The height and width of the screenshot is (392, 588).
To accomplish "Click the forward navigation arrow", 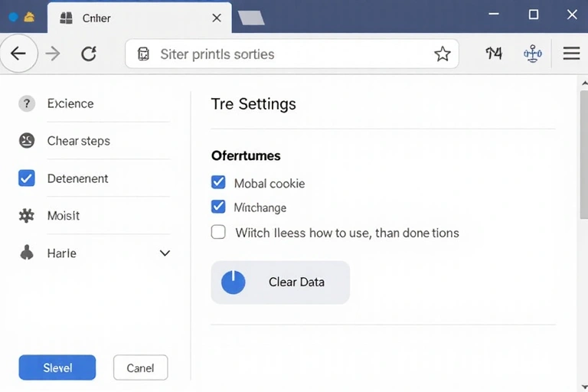I will [53, 54].
